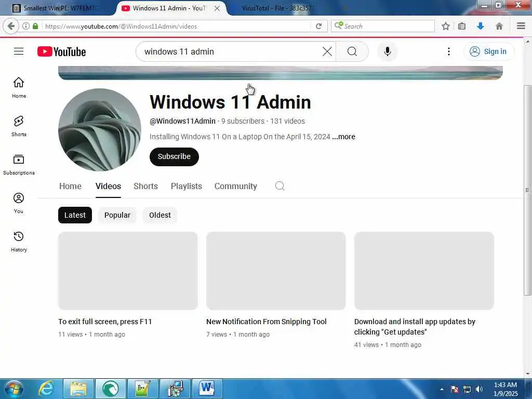Screen dimensions: 532x399
Task: Subscribe to Windows 11 Admin channel
Action: coord(174,157)
